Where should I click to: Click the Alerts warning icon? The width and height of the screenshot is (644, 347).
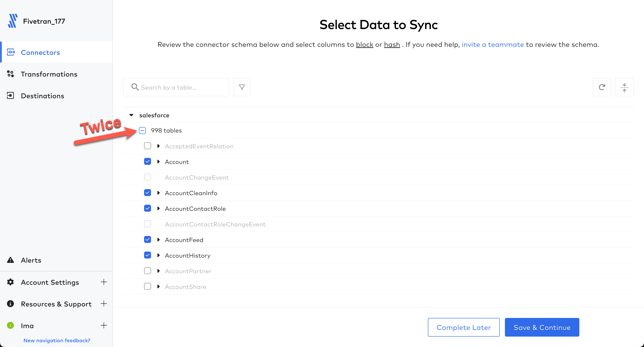coord(11,260)
